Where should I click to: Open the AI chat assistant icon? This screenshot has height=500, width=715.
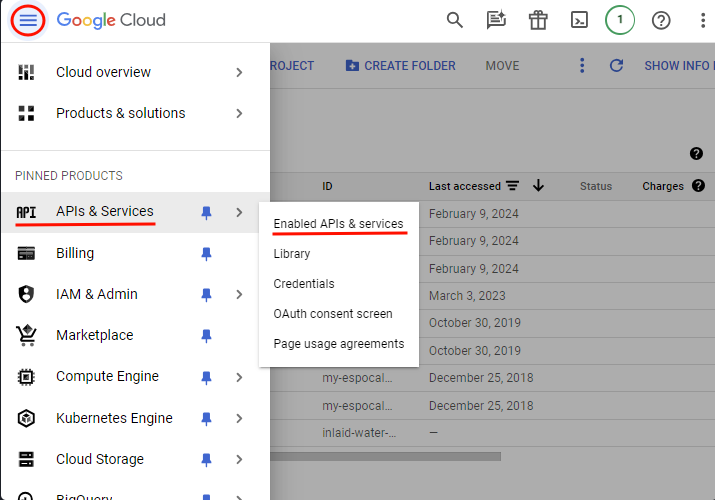[496, 20]
